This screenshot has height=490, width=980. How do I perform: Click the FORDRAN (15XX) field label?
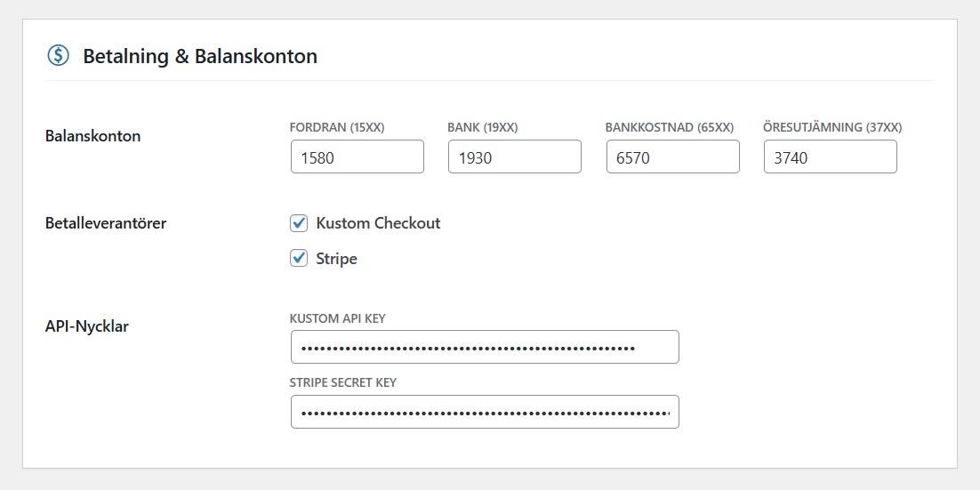click(337, 127)
